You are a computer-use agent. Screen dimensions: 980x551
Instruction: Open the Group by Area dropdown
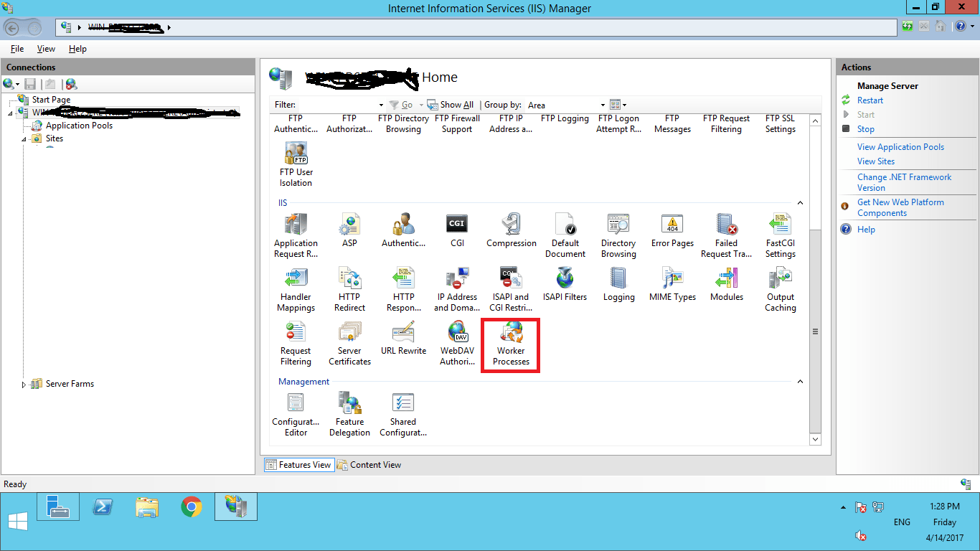[x=567, y=105]
